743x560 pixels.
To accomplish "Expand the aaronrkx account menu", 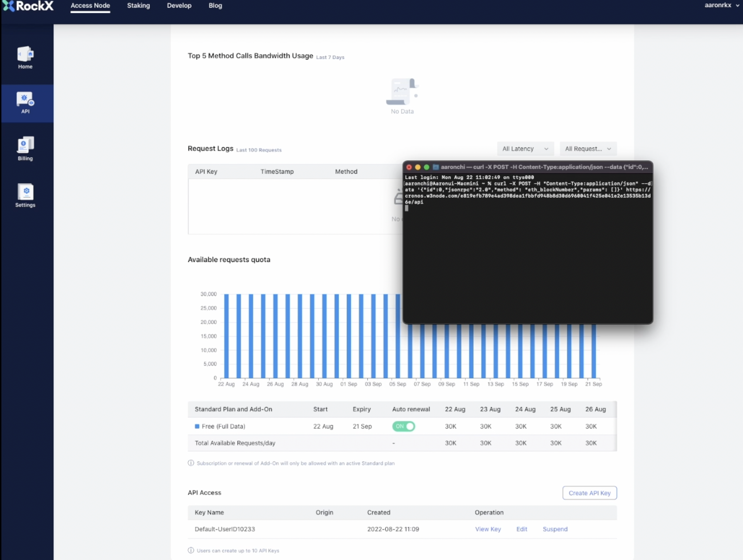I will point(721,5).
